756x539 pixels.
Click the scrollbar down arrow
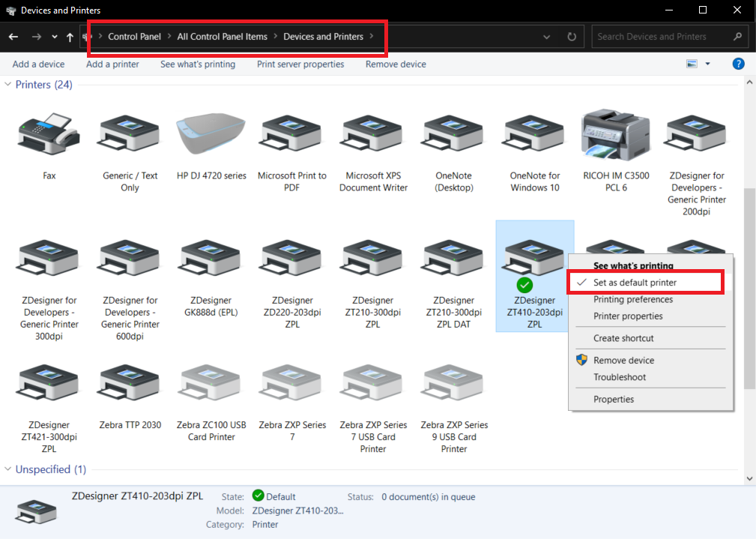749,479
